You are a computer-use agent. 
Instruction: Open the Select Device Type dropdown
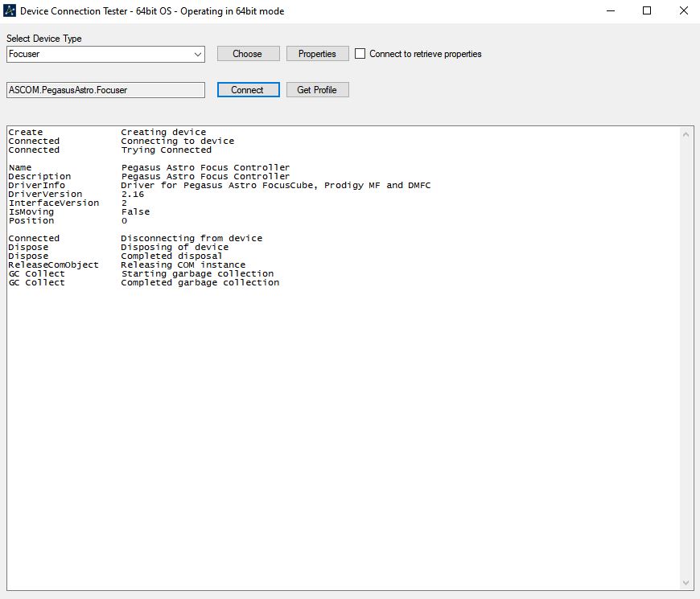tap(105, 54)
